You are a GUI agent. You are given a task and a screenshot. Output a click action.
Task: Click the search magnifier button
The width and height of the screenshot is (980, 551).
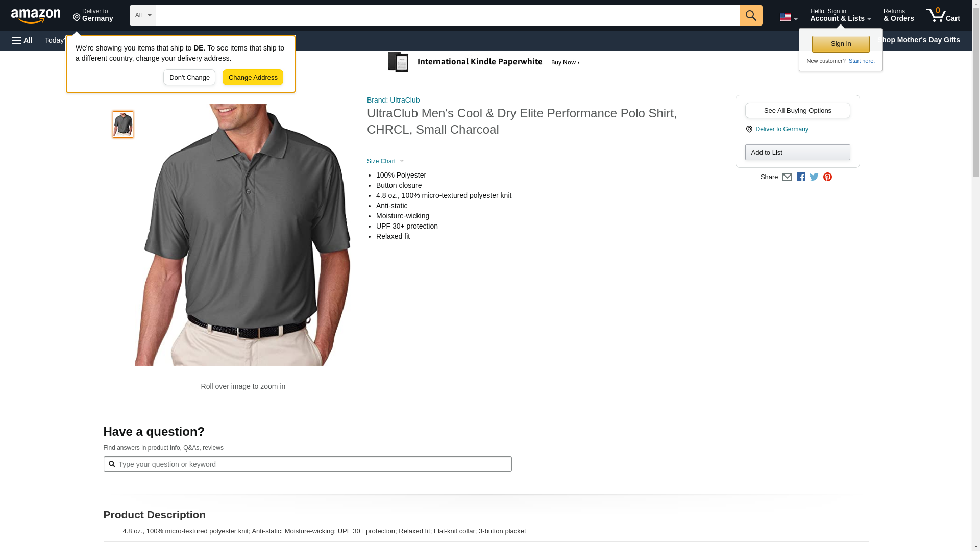[750, 15]
